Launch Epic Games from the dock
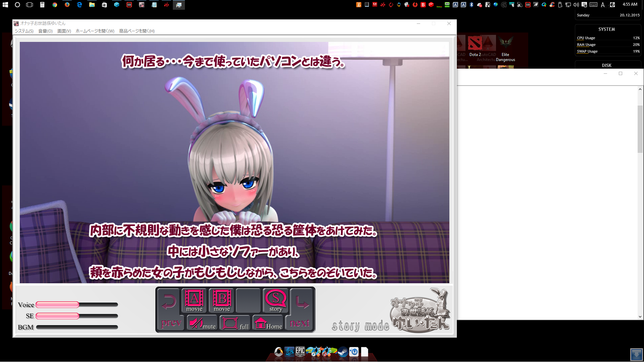Screen dimensions: 644x362 point(300,351)
